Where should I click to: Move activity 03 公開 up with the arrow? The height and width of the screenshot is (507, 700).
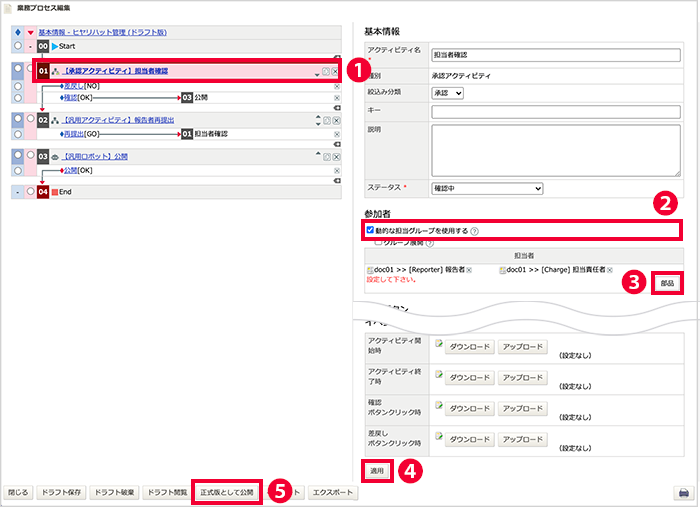pyautogui.click(x=318, y=154)
